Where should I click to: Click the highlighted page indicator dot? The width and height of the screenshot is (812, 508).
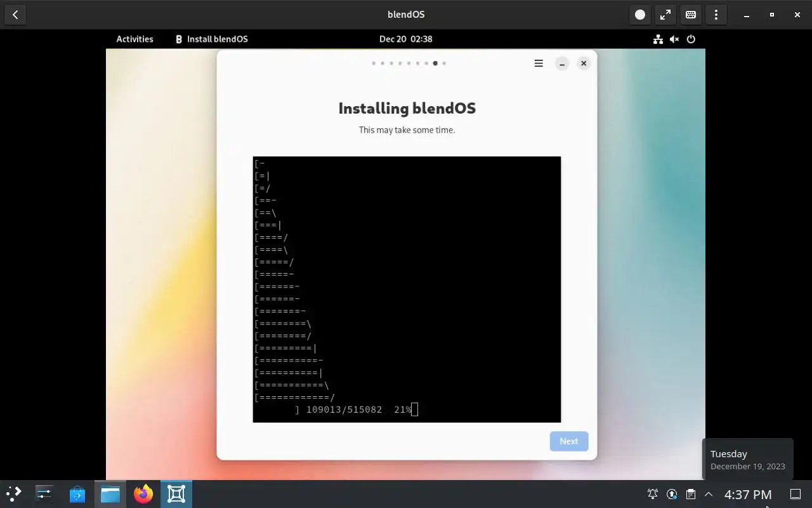point(435,63)
